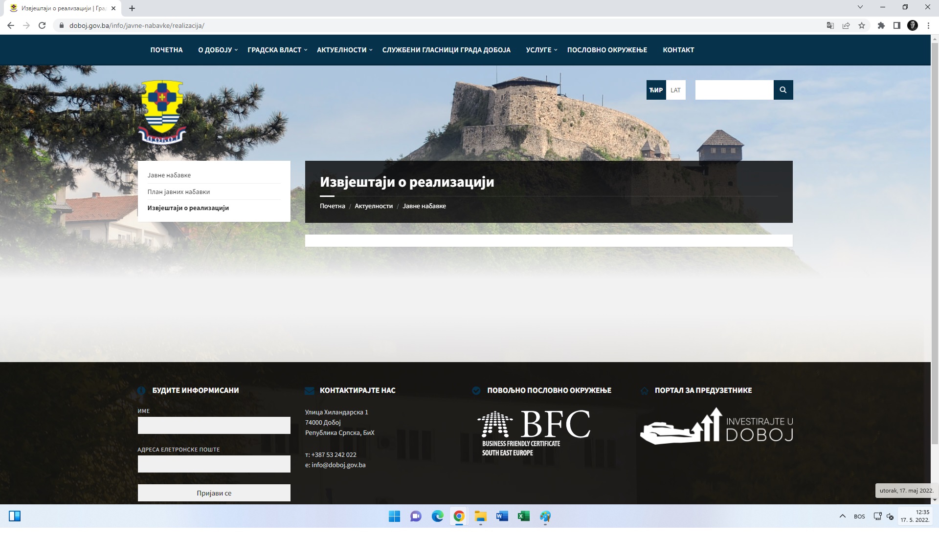
Task: Click the BOS language indicator
Action: (x=859, y=517)
